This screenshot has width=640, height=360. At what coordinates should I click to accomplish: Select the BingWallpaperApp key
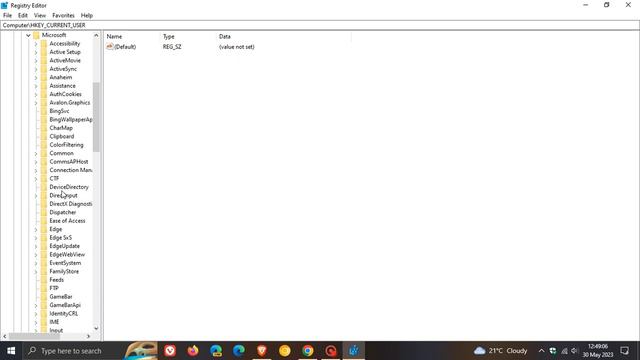pos(71,120)
